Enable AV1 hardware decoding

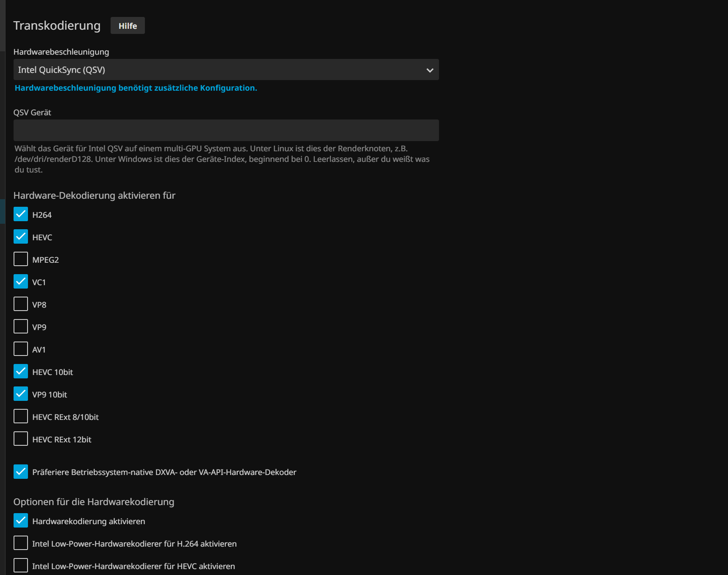tap(21, 349)
